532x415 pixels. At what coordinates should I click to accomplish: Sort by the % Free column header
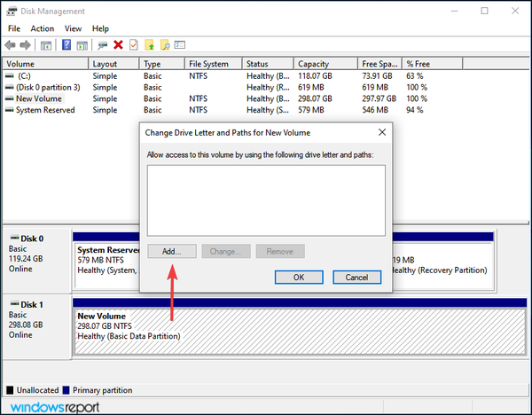pyautogui.click(x=433, y=64)
